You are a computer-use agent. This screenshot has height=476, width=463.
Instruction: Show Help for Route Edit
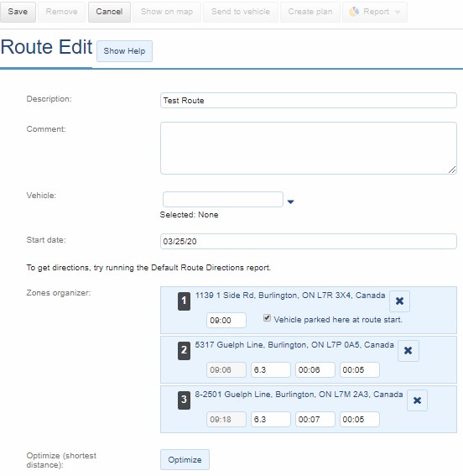click(124, 51)
